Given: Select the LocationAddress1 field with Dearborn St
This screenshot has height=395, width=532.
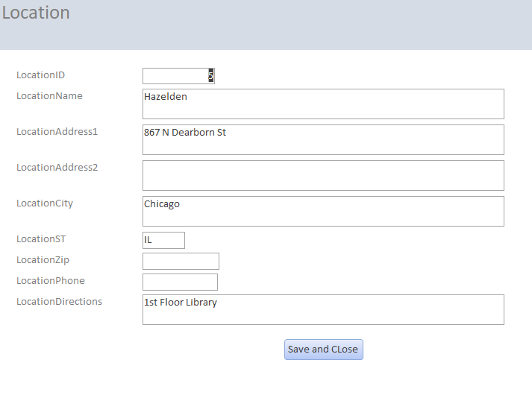Looking at the screenshot, I should pos(322,139).
